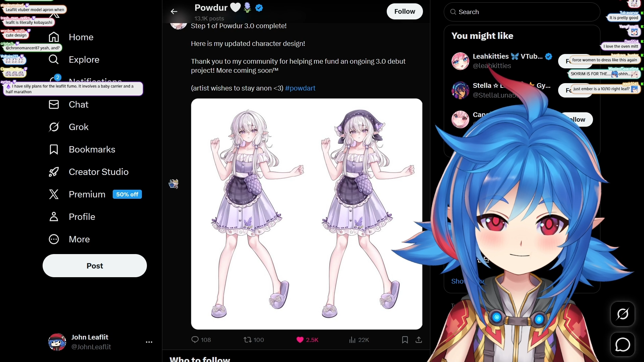Repost the tweet with 100 reposts
Image resolution: width=644 pixels, height=362 pixels.
pos(254,340)
